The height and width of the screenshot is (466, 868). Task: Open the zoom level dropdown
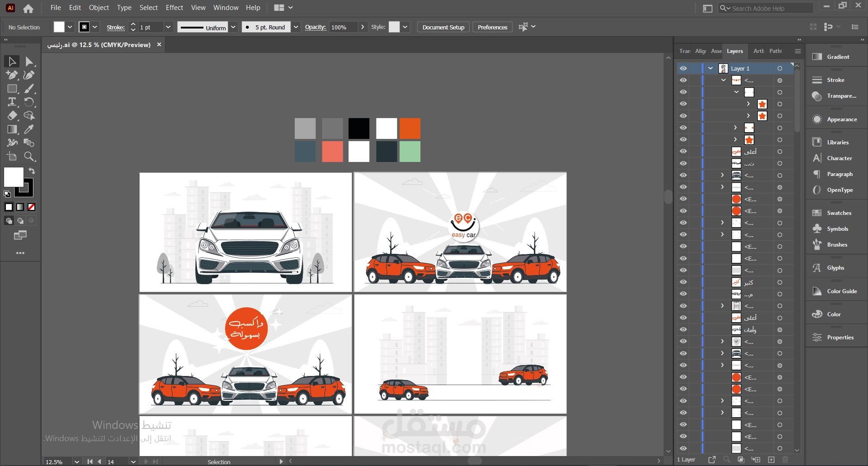77,462
